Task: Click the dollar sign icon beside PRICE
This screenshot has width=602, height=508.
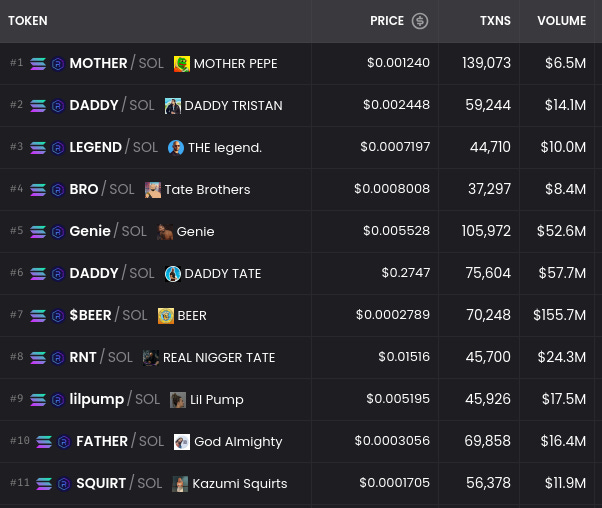Action: (x=420, y=21)
